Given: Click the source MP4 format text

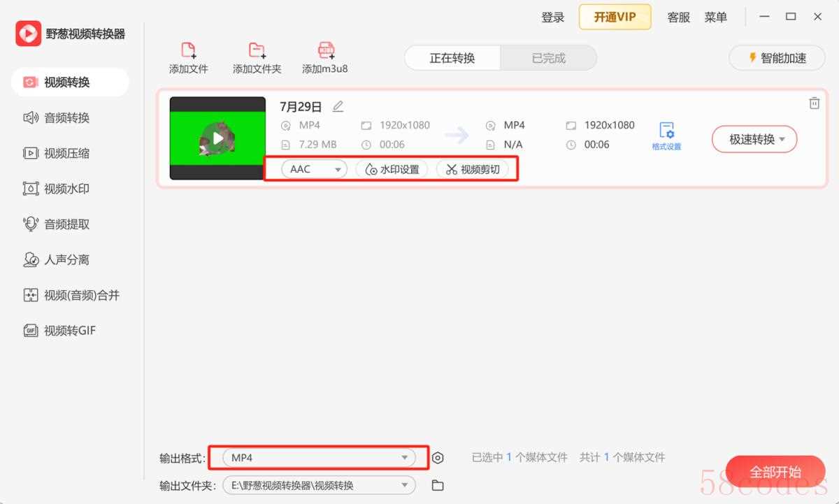Looking at the screenshot, I should (x=309, y=125).
